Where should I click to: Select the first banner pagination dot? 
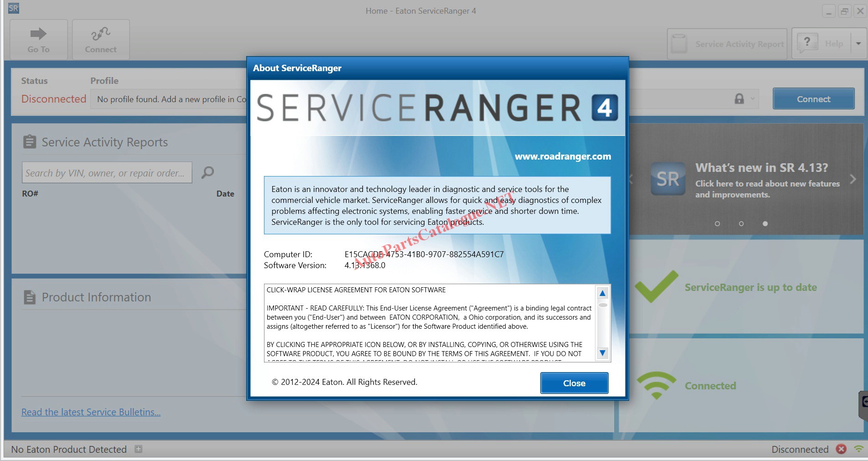click(x=717, y=224)
